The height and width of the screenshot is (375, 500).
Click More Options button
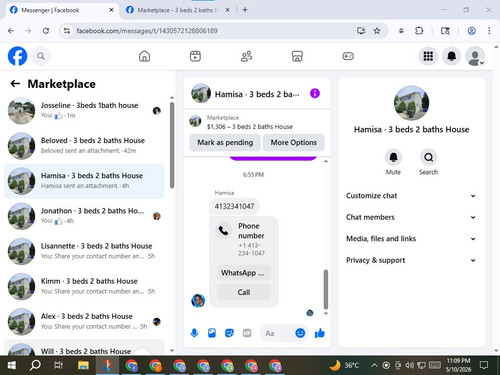293,142
